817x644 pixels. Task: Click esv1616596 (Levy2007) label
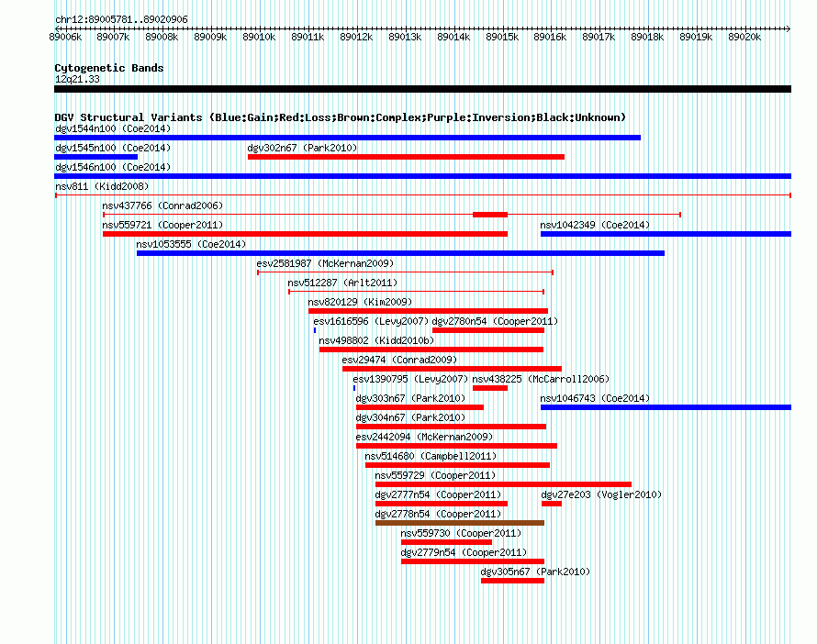click(x=371, y=321)
